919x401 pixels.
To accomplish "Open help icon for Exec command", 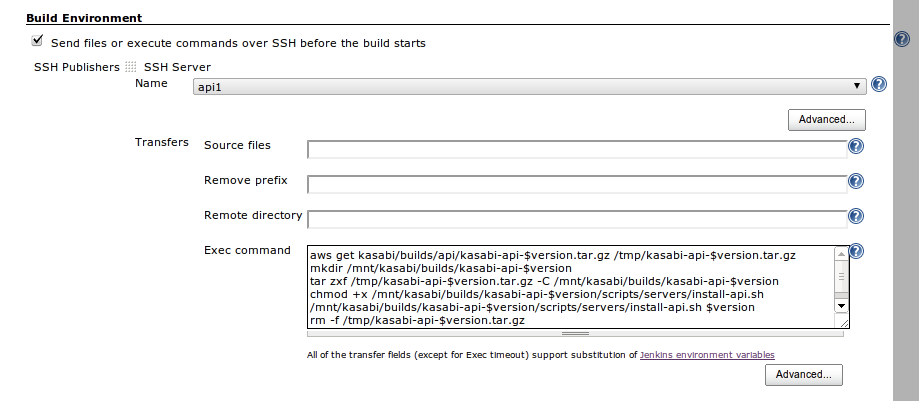I will pos(856,252).
